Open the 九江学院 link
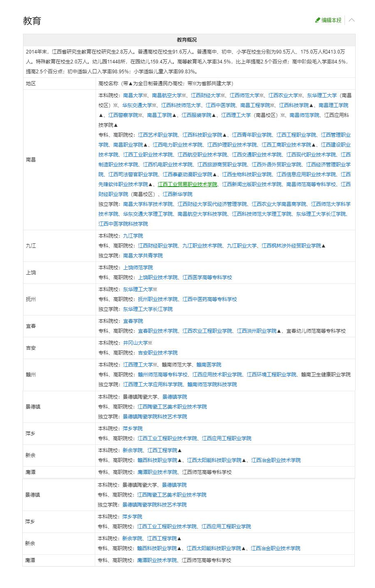 133,236
